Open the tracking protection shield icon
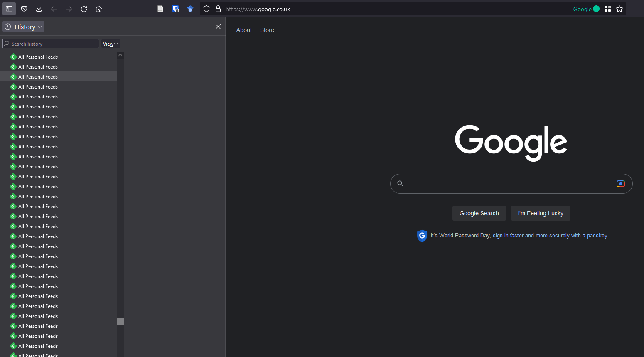This screenshot has height=357, width=644. pos(206,9)
